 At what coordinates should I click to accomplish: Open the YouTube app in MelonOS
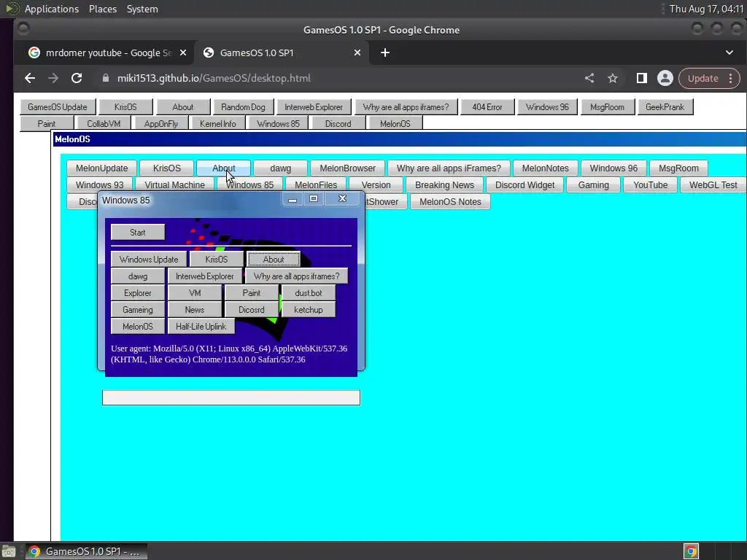[x=650, y=184]
